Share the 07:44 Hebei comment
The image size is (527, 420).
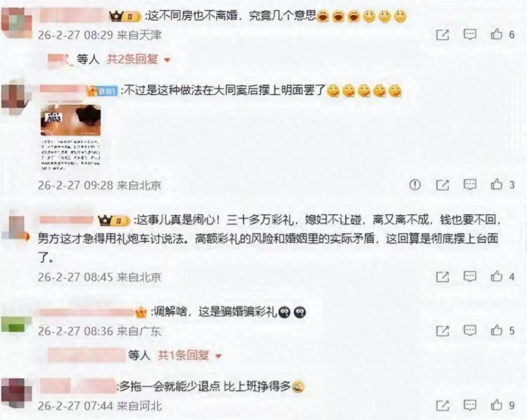point(443,406)
